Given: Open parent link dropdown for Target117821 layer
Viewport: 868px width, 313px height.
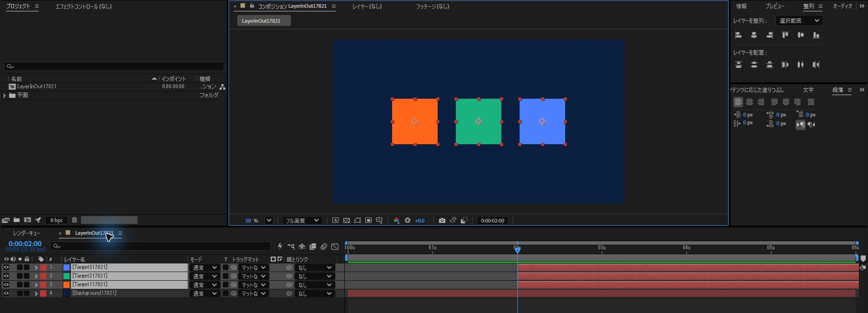Looking at the screenshot, I should point(315,285).
